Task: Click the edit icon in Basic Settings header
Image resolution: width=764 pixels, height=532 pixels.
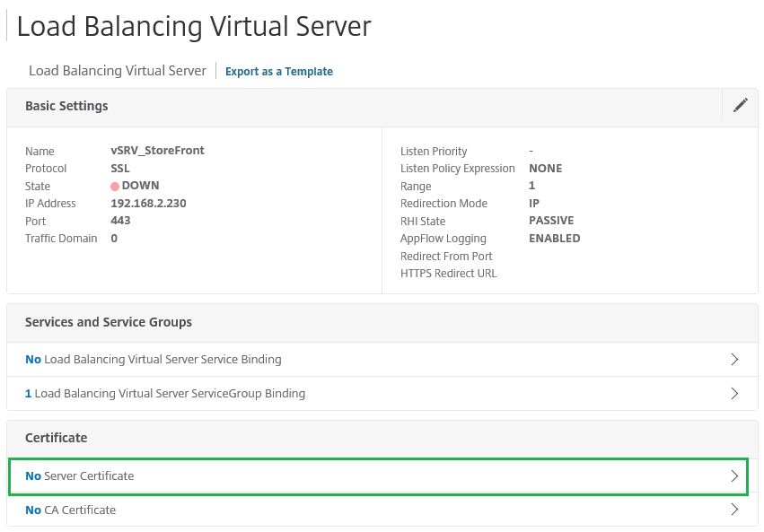Action: point(740,105)
